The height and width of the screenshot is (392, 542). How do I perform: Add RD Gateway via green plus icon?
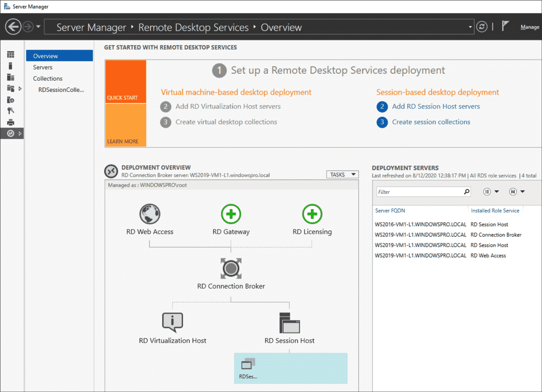[231, 214]
